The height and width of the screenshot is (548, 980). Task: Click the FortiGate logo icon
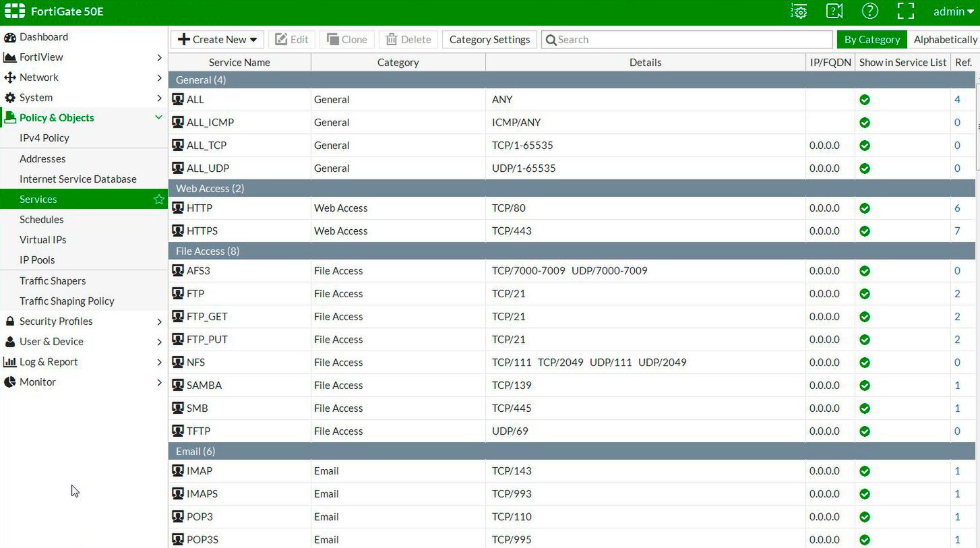[x=15, y=11]
